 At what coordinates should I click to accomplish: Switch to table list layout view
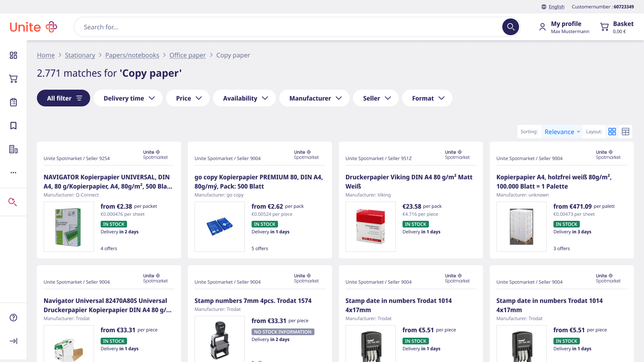pos(626,132)
